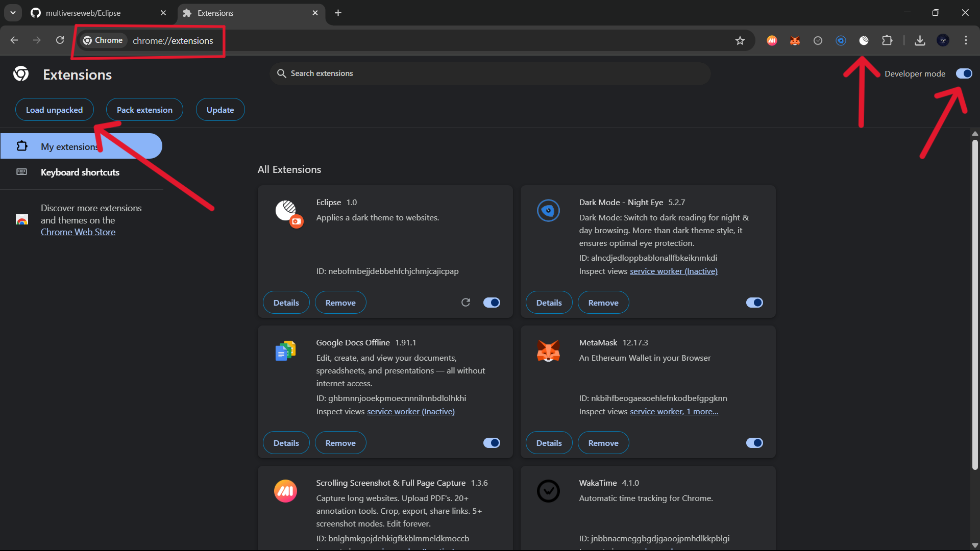Image resolution: width=980 pixels, height=551 pixels.
Task: Disable Google Docs Offline toggle
Action: [x=492, y=443]
